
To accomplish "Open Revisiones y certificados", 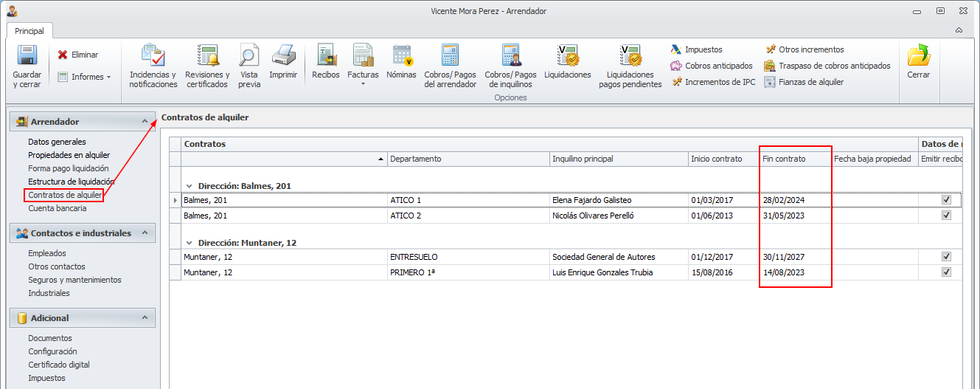I will pyautogui.click(x=207, y=57).
